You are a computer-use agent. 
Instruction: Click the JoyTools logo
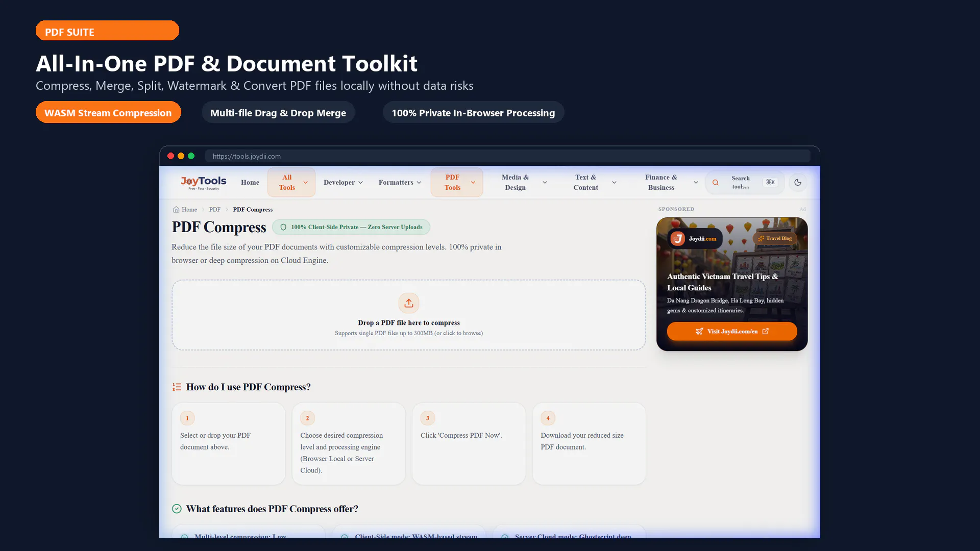[x=203, y=183]
